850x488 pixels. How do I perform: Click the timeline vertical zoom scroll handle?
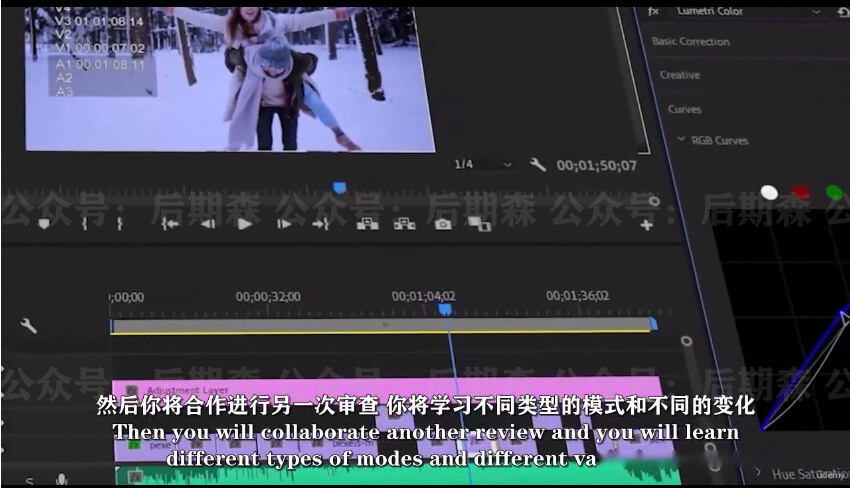(x=686, y=341)
